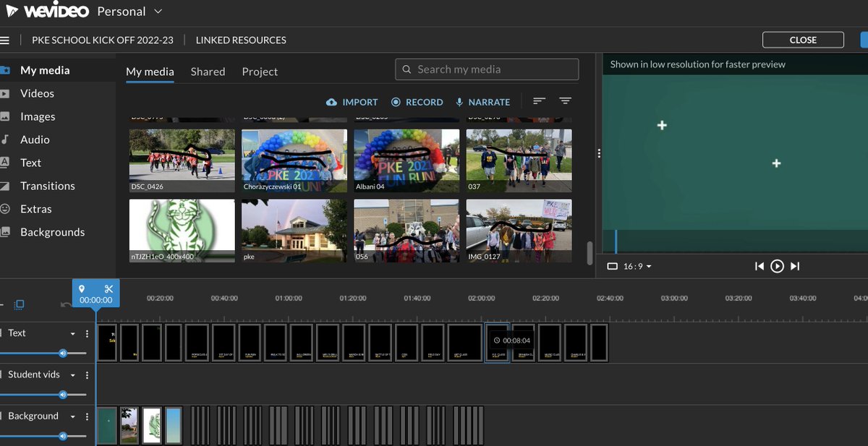Click panel divider drag handle
This screenshot has height=446, width=868.
(x=598, y=153)
